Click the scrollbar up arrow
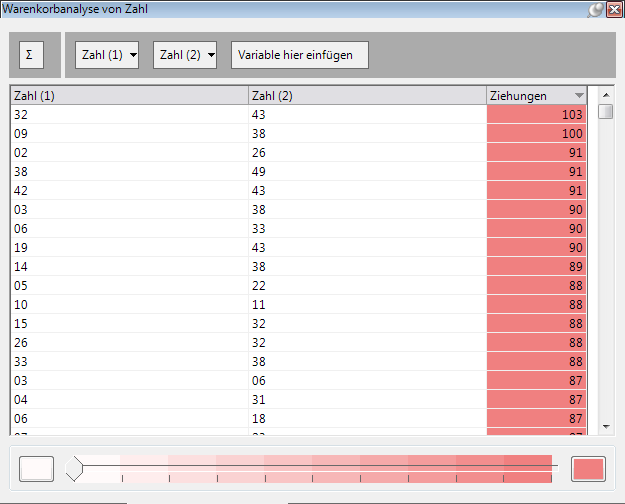Image resolution: width=625 pixels, height=504 pixels. [x=606, y=95]
